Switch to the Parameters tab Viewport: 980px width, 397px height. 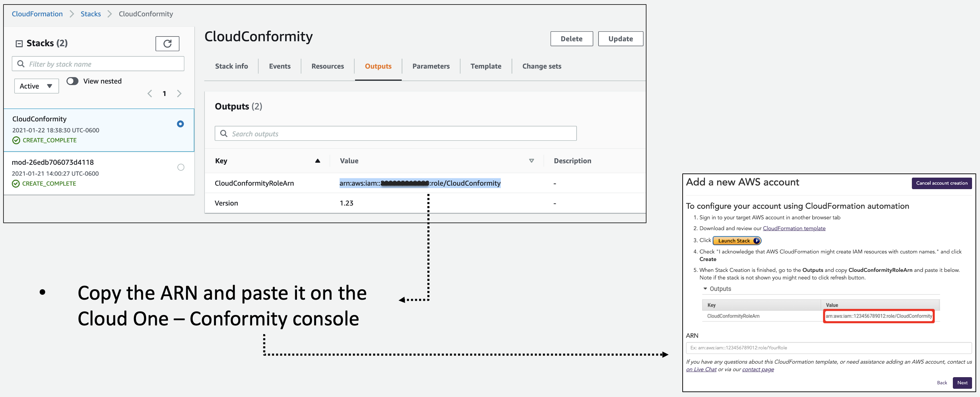pyautogui.click(x=431, y=66)
